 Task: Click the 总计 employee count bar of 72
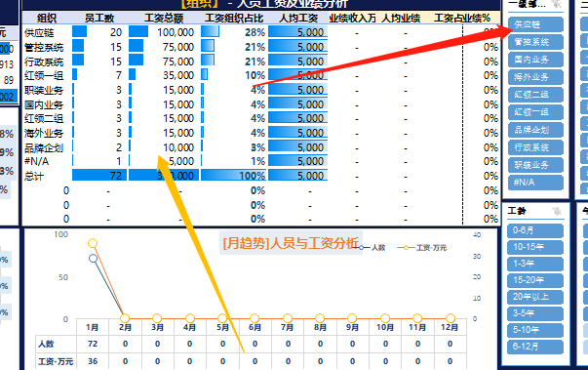coord(99,176)
